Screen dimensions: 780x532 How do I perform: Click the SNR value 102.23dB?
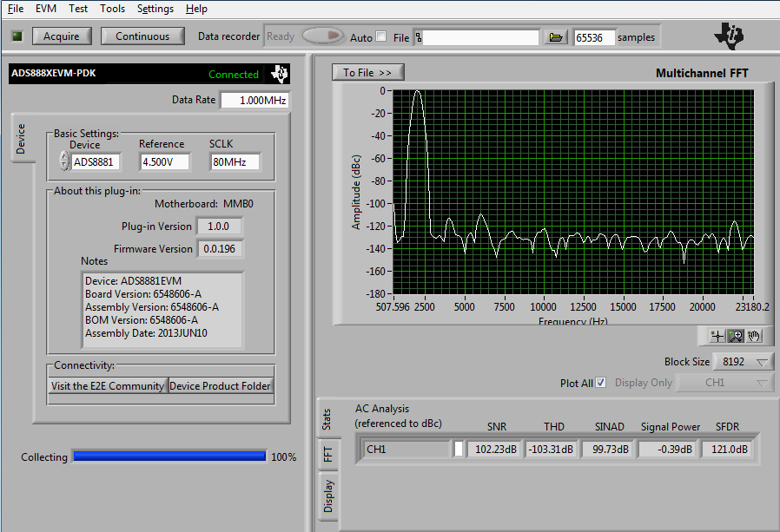point(495,449)
